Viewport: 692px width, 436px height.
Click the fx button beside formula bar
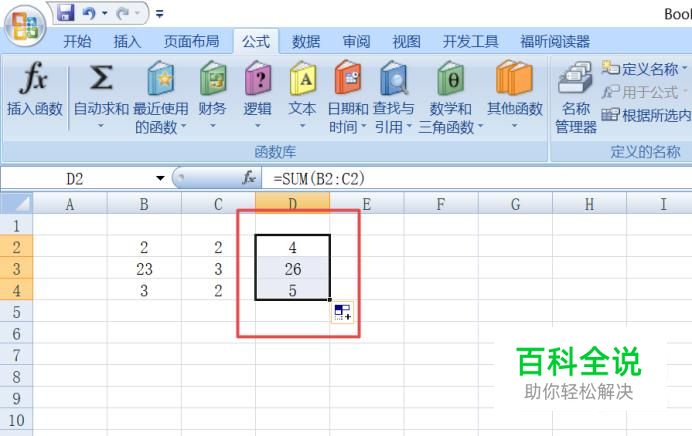[249, 178]
